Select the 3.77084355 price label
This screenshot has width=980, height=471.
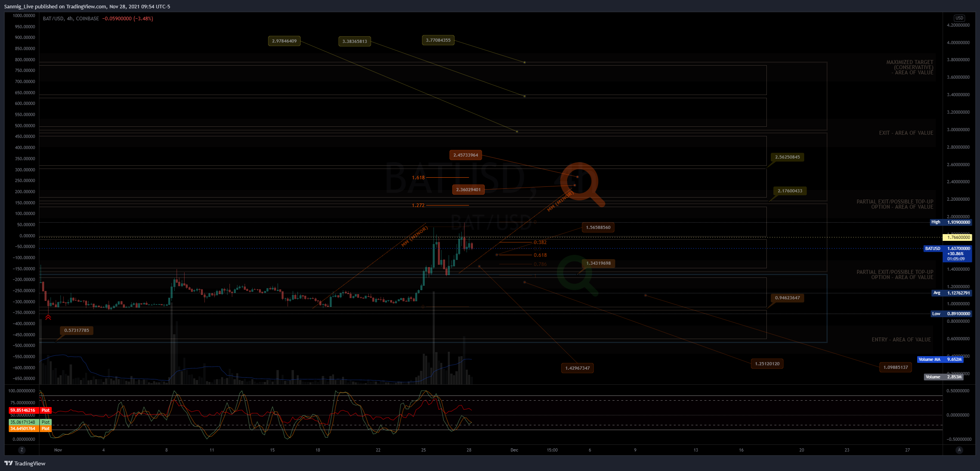click(438, 40)
